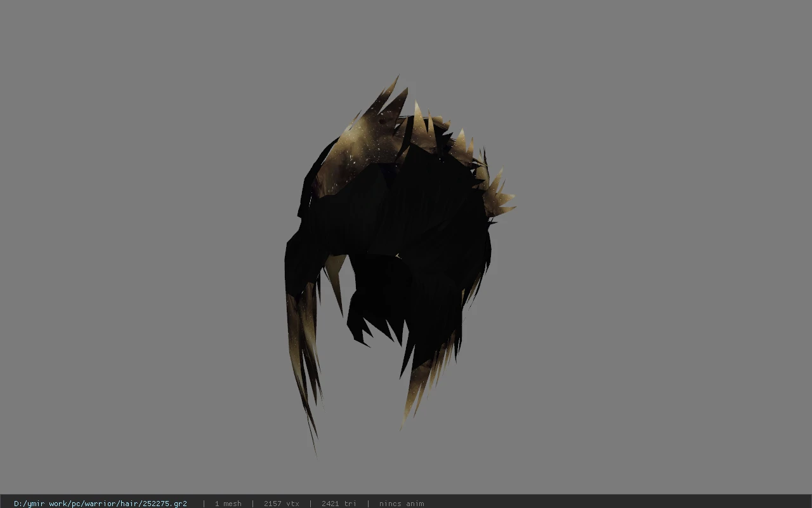Viewport: 812px width, 508px height.
Task: Click the 'nincs anim' status entry
Action: [402, 504]
